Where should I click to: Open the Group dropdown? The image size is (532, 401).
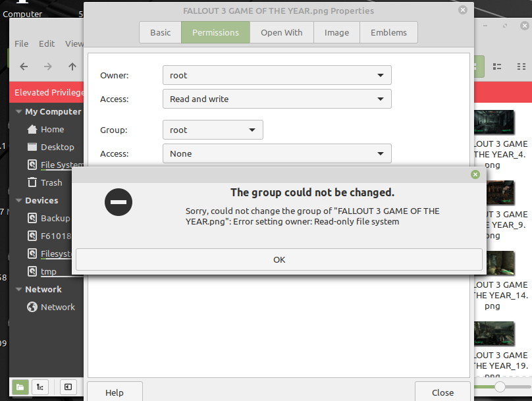click(213, 130)
